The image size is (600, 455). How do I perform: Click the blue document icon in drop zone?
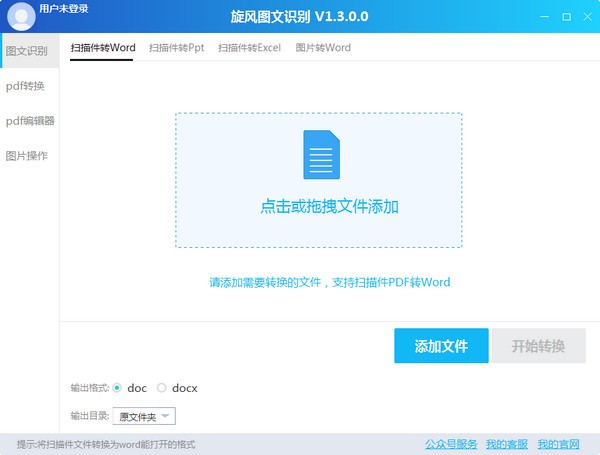318,155
